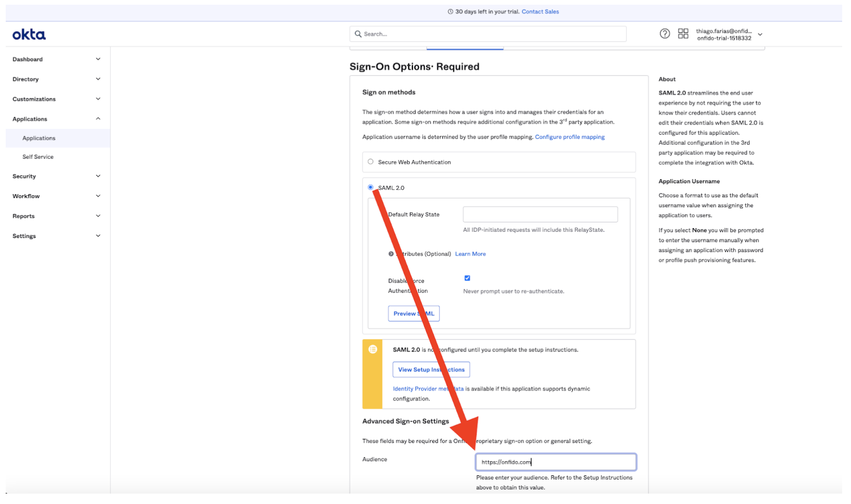
Task: Expand the Settings sidebar menu
Action: (98, 236)
